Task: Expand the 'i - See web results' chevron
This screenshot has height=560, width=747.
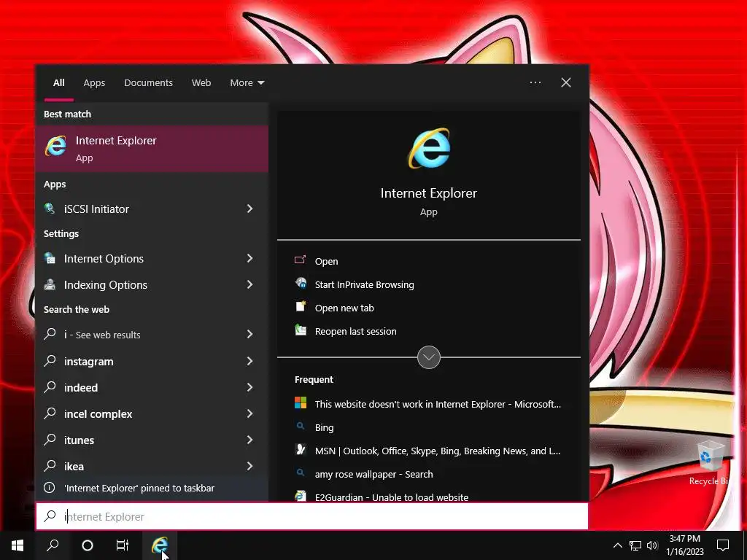Action: pos(249,334)
